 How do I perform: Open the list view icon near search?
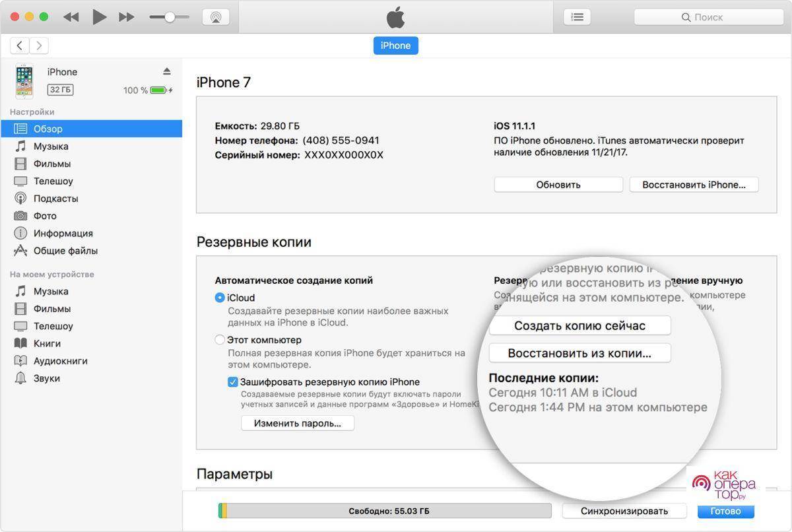tap(577, 17)
